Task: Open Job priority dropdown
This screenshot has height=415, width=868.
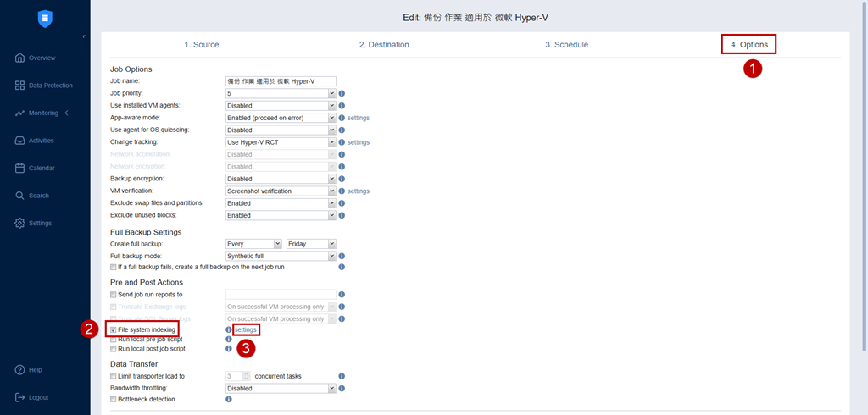Action: (281, 93)
